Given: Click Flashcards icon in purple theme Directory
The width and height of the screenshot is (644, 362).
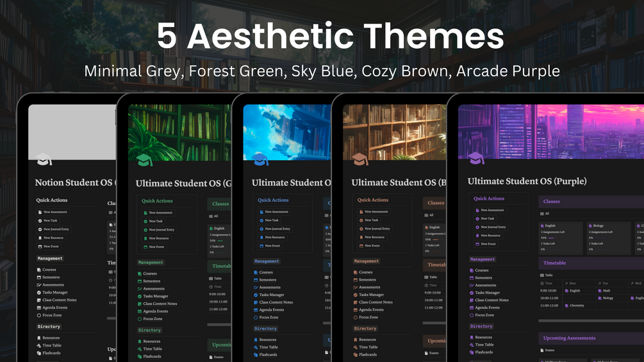Looking at the screenshot, I should [x=472, y=352].
